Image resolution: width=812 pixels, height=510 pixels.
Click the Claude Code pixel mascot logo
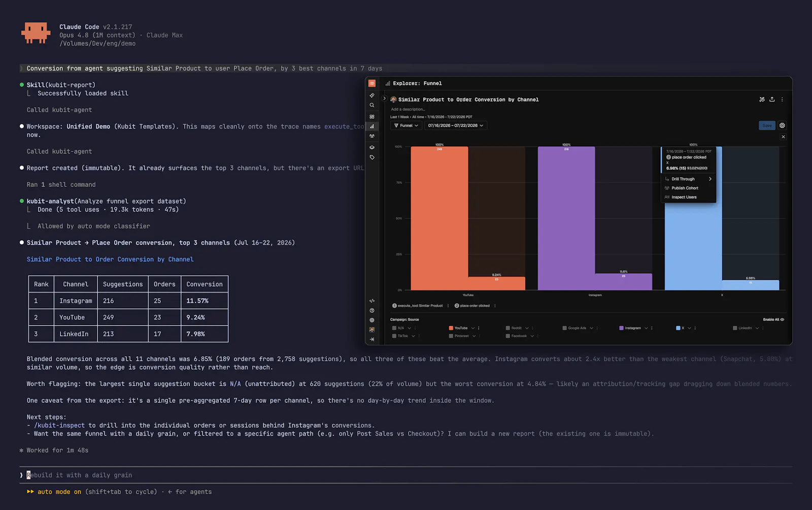(x=36, y=33)
